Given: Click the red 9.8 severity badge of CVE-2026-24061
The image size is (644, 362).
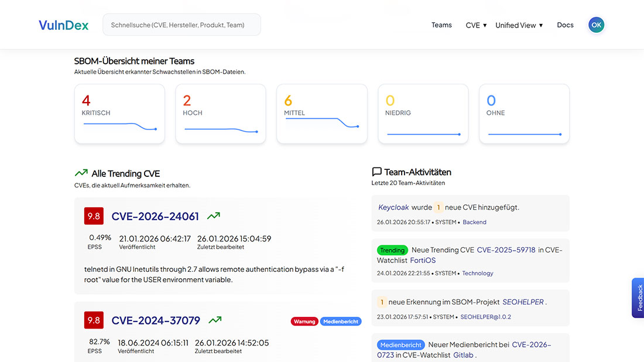Looking at the screenshot, I should tap(94, 216).
